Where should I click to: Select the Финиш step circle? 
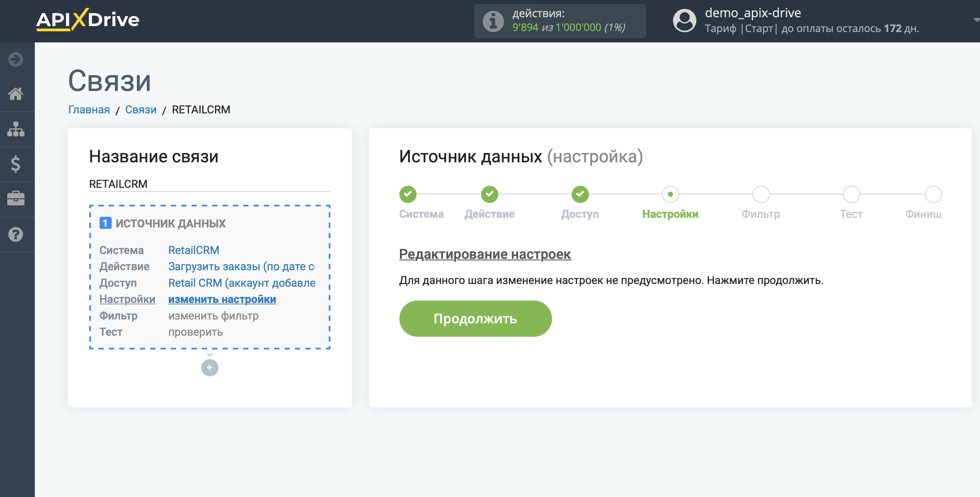point(933,194)
